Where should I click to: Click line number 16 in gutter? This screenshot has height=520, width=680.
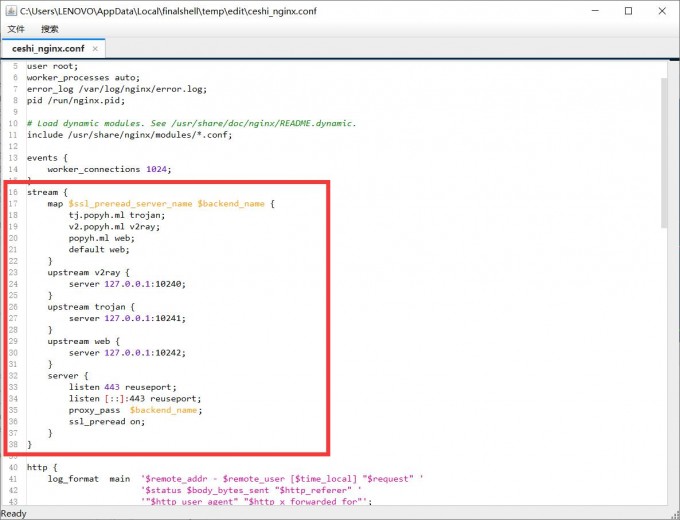[13, 192]
